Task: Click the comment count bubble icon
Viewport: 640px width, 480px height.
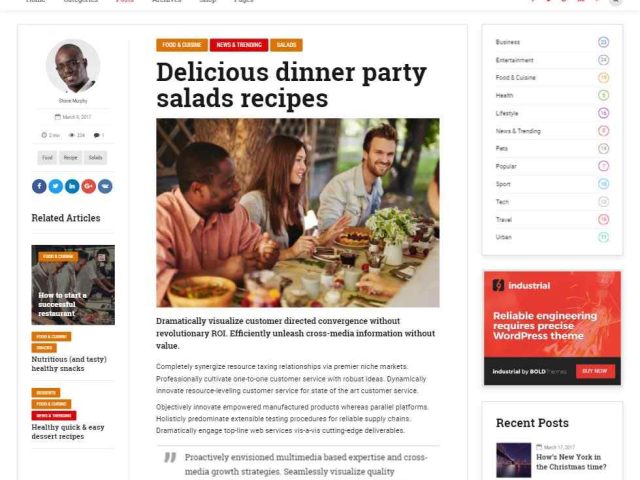Action: [96, 135]
